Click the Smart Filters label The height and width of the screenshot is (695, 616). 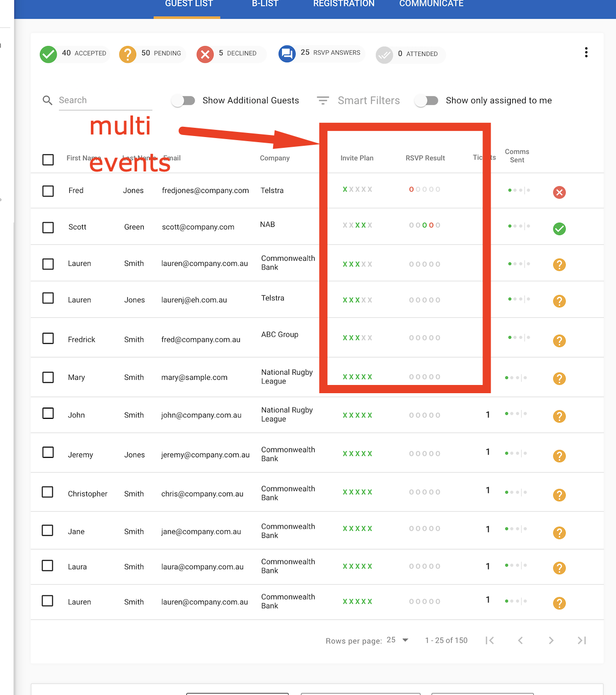click(x=369, y=101)
